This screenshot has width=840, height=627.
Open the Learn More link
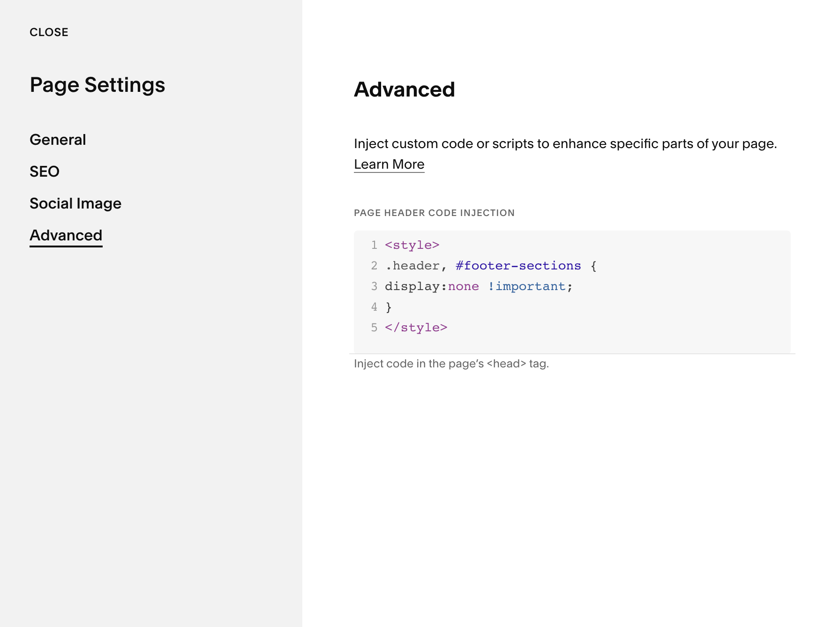point(389,164)
